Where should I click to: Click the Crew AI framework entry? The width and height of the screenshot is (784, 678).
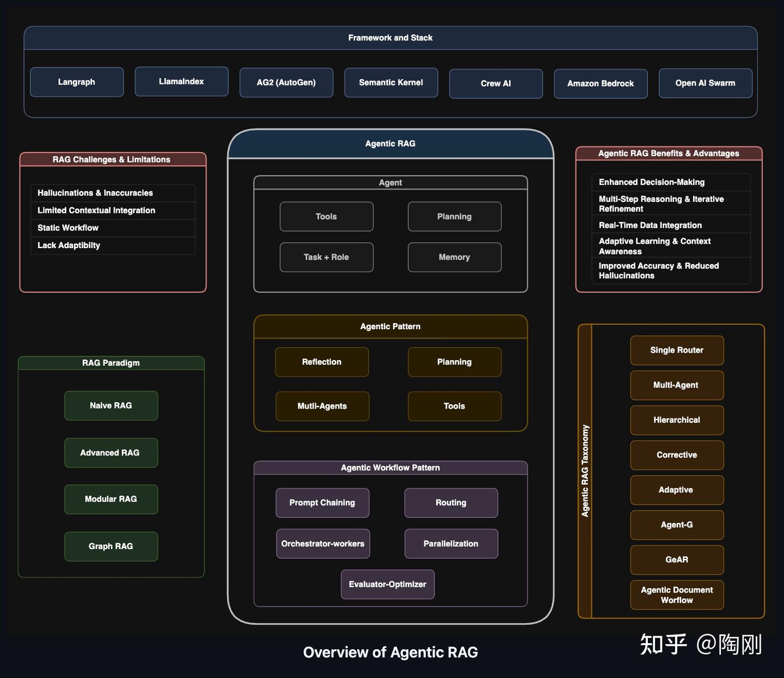pos(495,83)
